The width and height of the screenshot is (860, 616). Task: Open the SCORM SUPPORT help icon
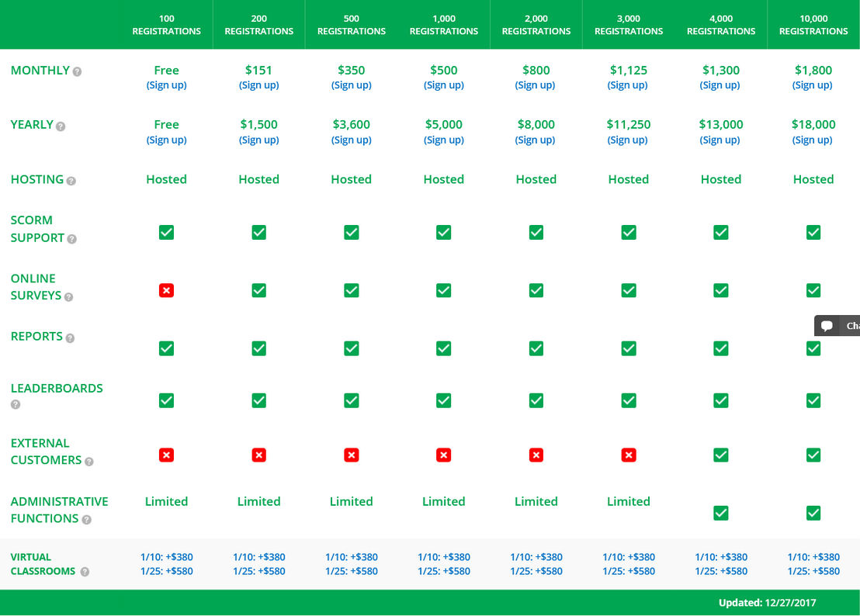pos(72,239)
